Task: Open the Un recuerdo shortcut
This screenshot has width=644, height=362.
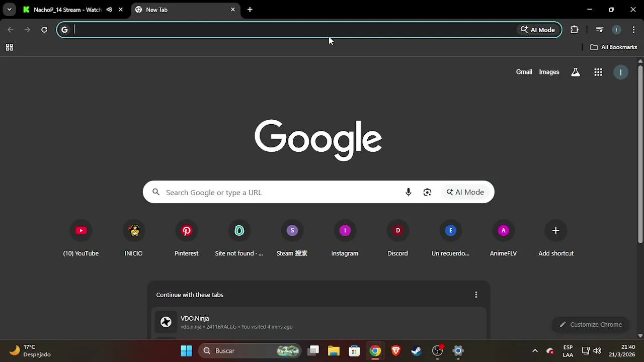Action: tap(450, 238)
